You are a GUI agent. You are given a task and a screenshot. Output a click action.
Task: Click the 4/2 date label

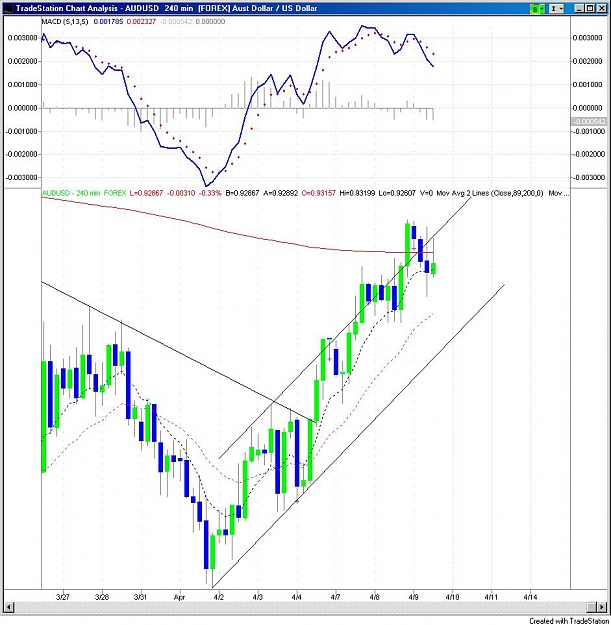pos(219,597)
